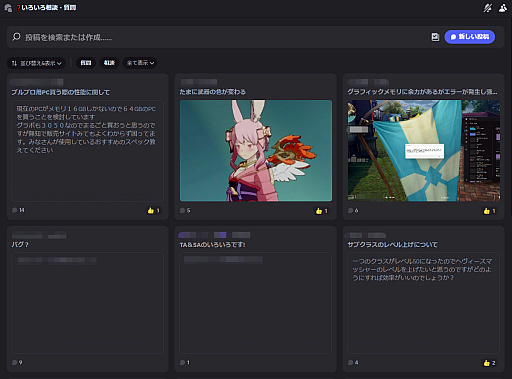Viewport: 512px width, 379px height.
Task: Toggle the 相談 tag filter
Action: pyautogui.click(x=109, y=63)
